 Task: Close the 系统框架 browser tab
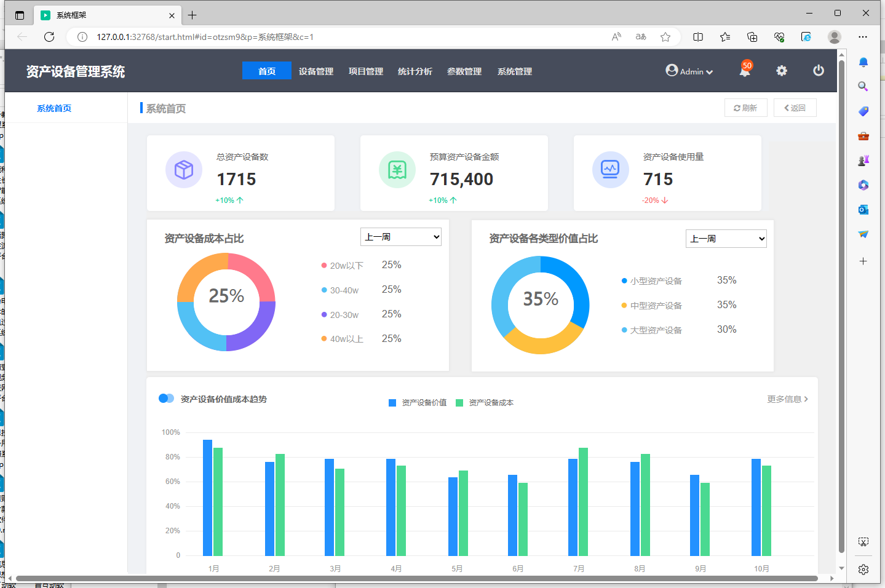pyautogui.click(x=172, y=15)
